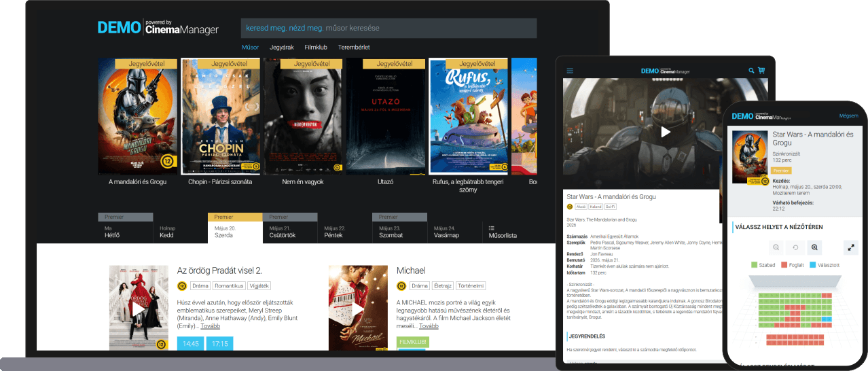Click the Chopin - Párizsi szonáta title
Screen dimensions: 868x371
click(x=220, y=182)
